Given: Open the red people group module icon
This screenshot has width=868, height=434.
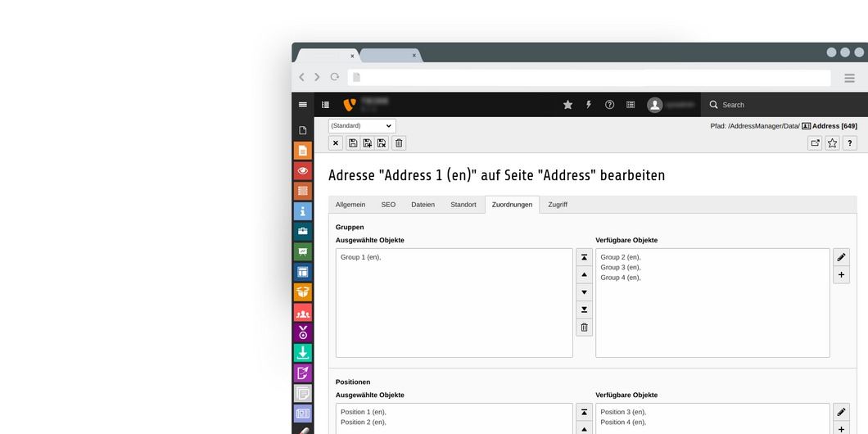Looking at the screenshot, I should click(303, 312).
